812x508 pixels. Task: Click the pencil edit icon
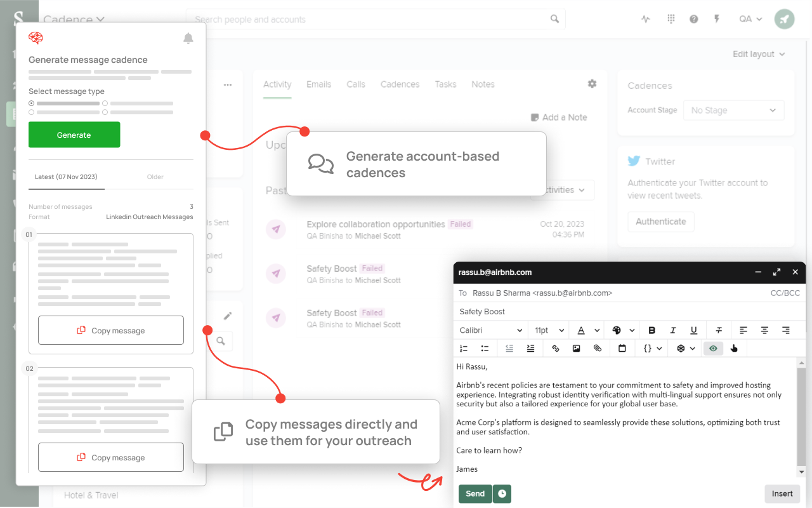[x=228, y=316]
